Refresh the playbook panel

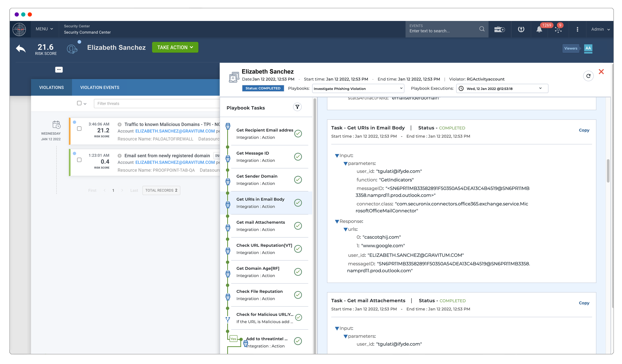[588, 76]
